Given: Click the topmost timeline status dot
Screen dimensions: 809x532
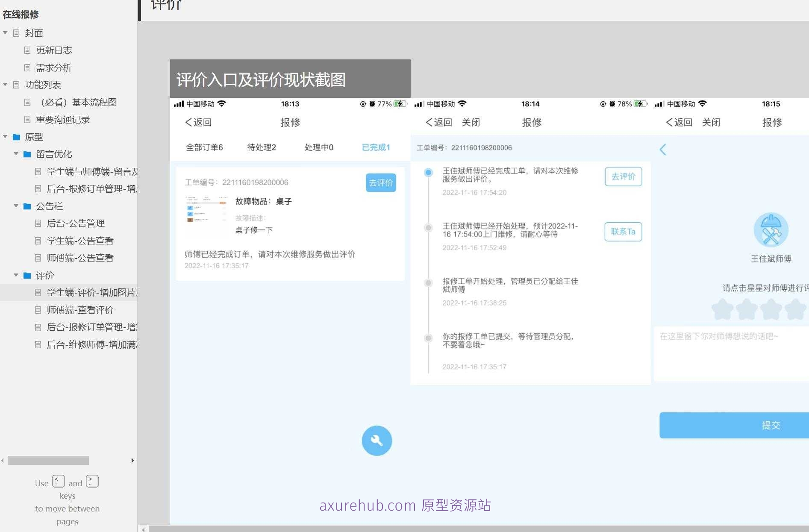Looking at the screenshot, I should pos(428,173).
